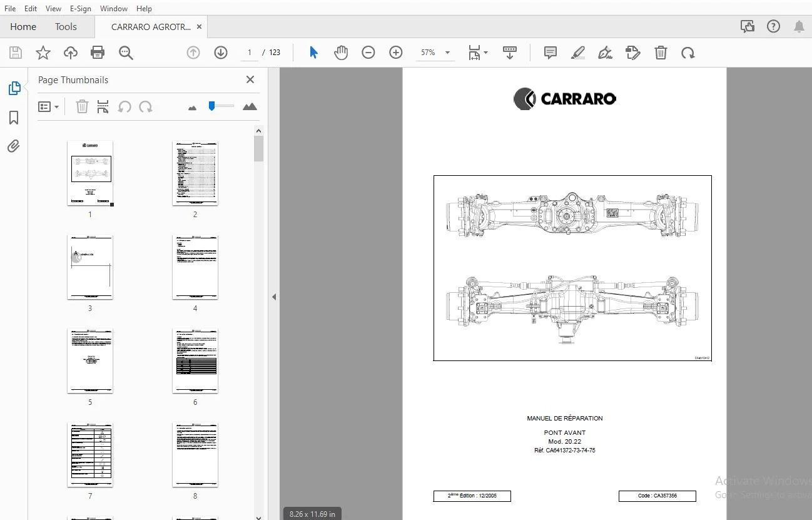Select page 8 thumbnail

click(x=195, y=455)
